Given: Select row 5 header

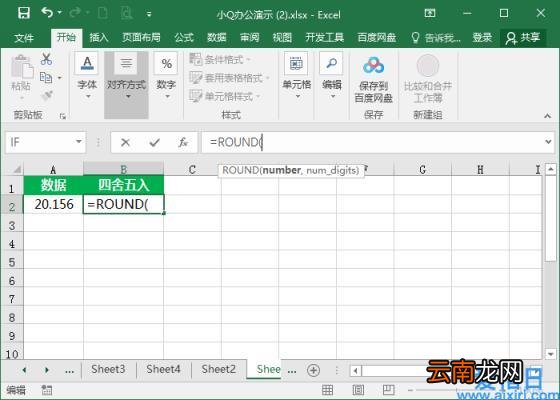Looking at the screenshot, I should 12,262.
